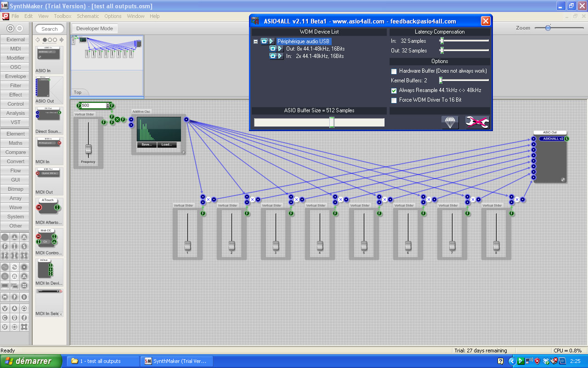Open the View menu

[44, 16]
